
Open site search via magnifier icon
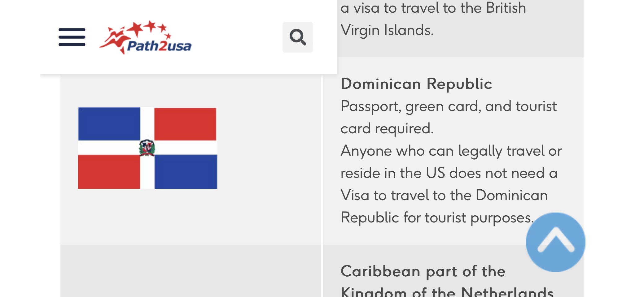298,37
